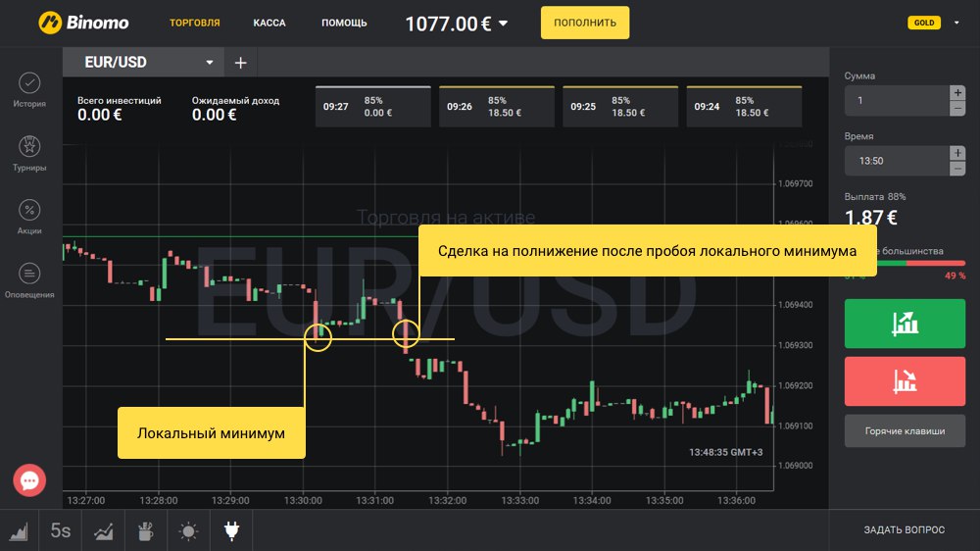The height and width of the screenshot is (551, 980).
Task: Open the Турниры sidebar section
Action: click(x=29, y=154)
